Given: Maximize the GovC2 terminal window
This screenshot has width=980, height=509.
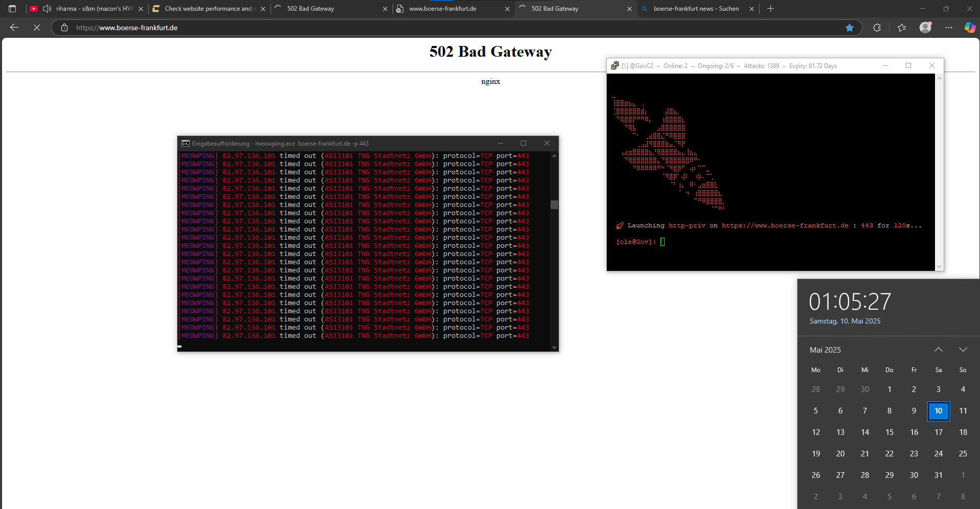Looking at the screenshot, I should 908,65.
